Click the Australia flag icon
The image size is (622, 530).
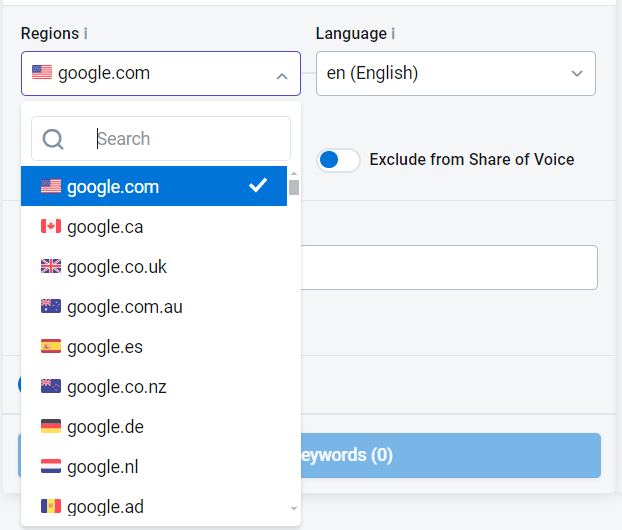point(51,307)
